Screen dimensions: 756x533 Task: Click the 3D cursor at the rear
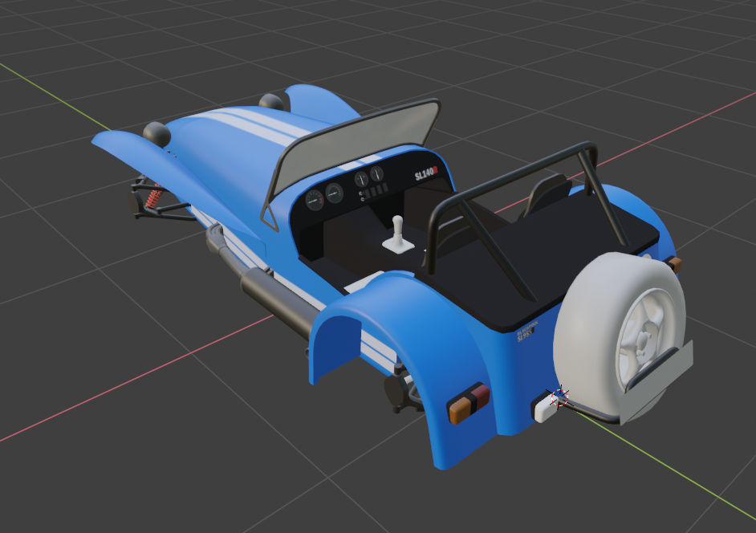pyautogui.click(x=559, y=397)
